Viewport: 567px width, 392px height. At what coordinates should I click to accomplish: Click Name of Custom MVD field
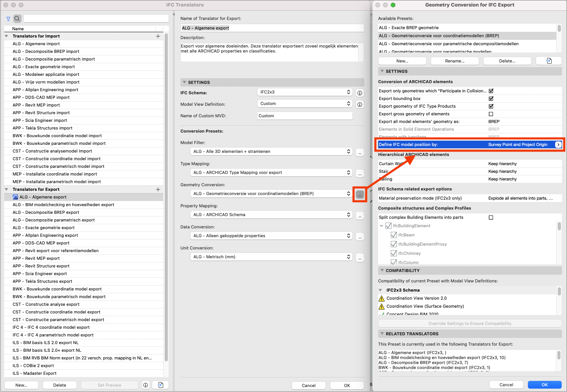click(305, 116)
